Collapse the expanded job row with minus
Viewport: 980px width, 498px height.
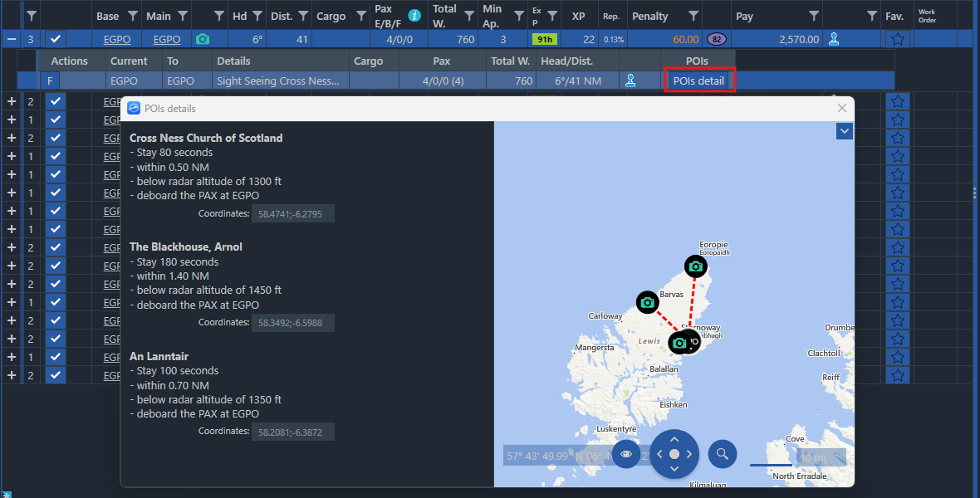(11, 39)
